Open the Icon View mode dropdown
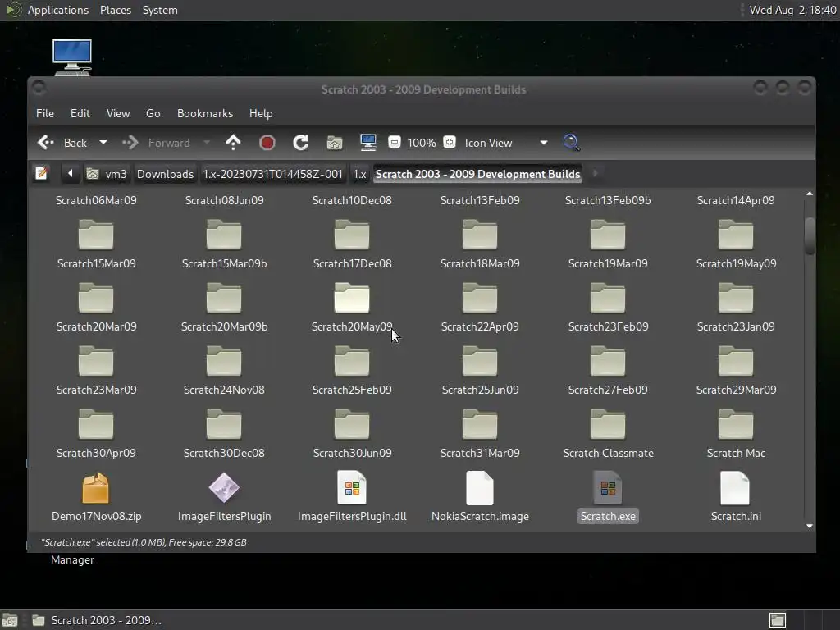The height and width of the screenshot is (630, 840). pos(505,143)
